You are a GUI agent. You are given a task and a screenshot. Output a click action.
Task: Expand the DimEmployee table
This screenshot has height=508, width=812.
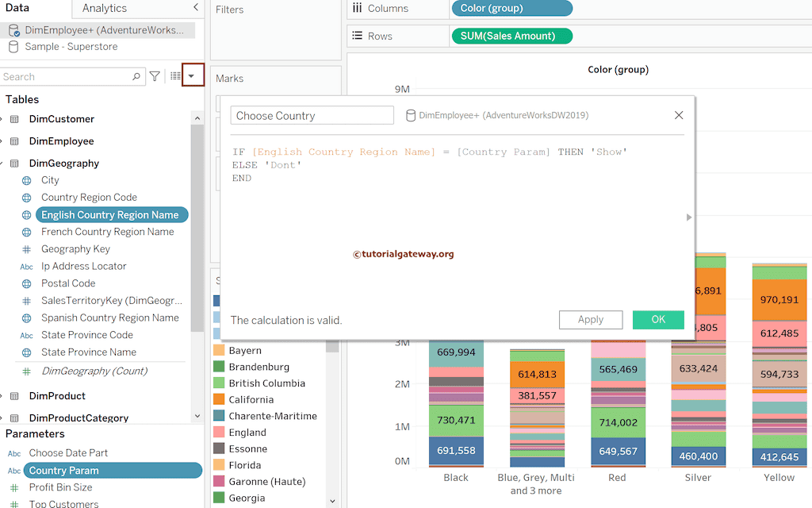pos(2,141)
